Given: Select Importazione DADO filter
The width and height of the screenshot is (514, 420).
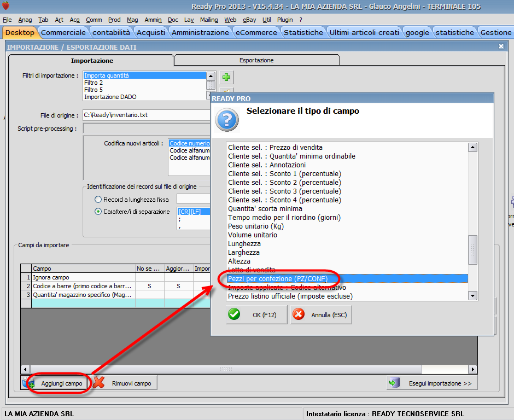Looking at the screenshot, I should 144,97.
